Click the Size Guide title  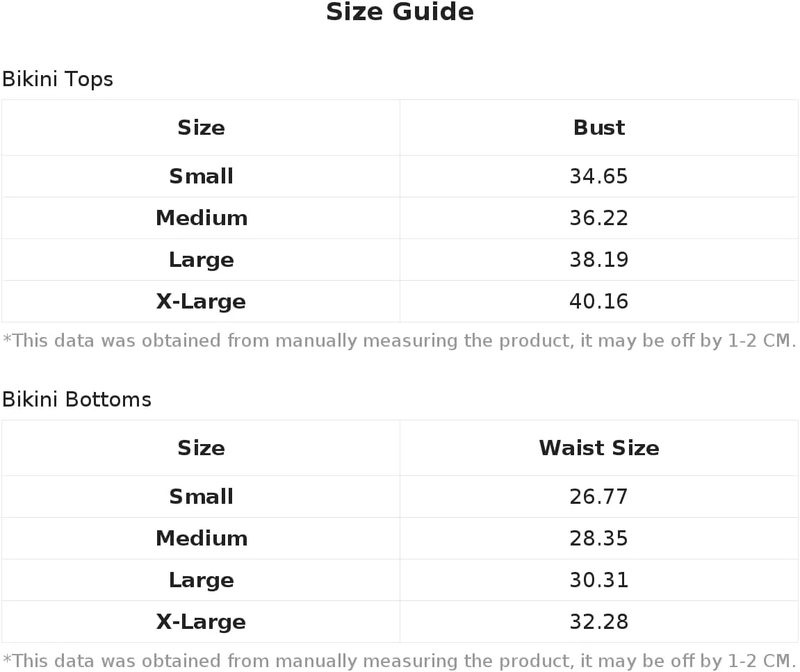[400, 12]
